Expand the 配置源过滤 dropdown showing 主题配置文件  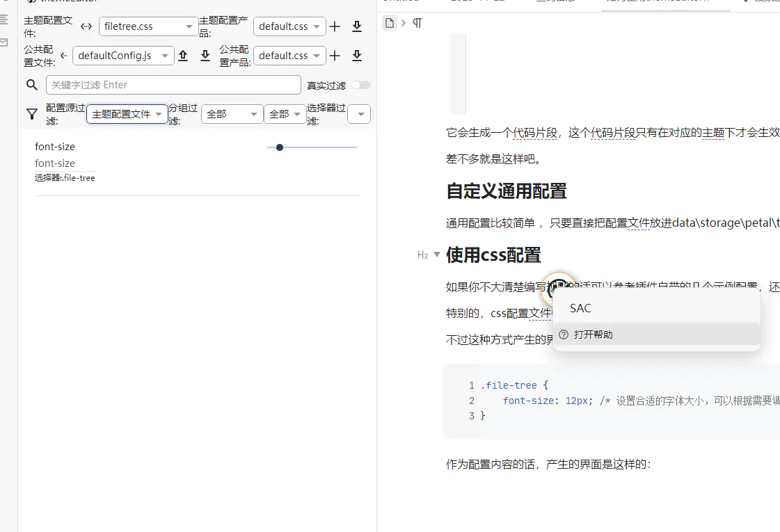(x=127, y=114)
